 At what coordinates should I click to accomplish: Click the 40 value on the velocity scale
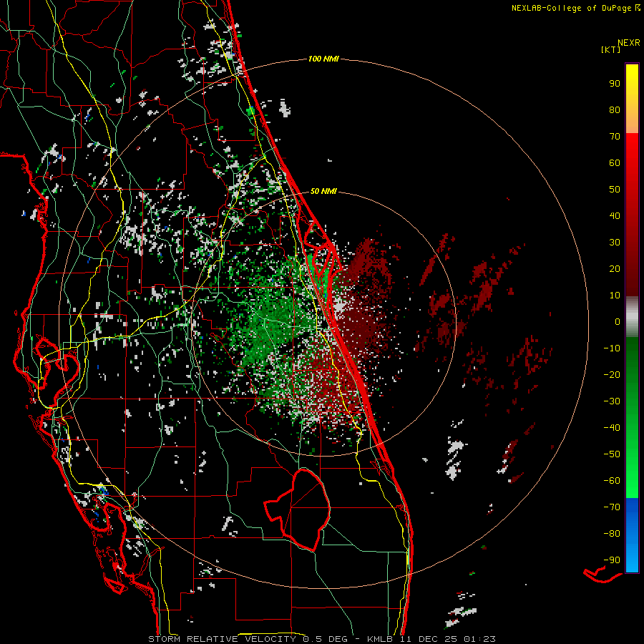(x=615, y=215)
